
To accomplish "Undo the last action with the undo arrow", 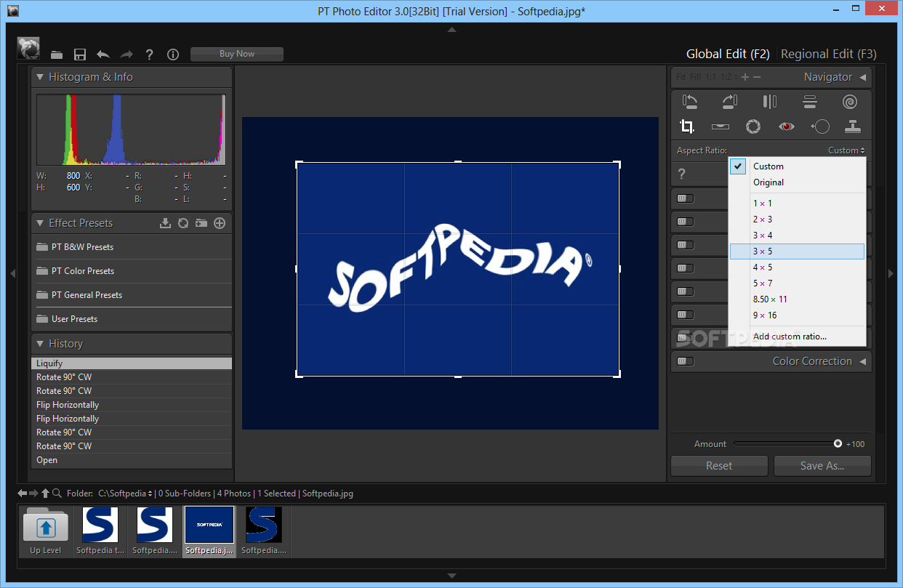I will 103,54.
